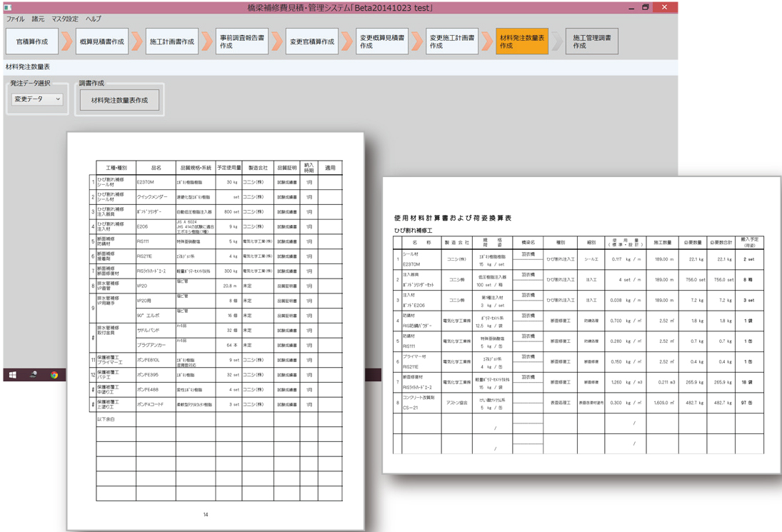Launch Google Chrome from the taskbar
782x532 pixels.
[x=54, y=374]
